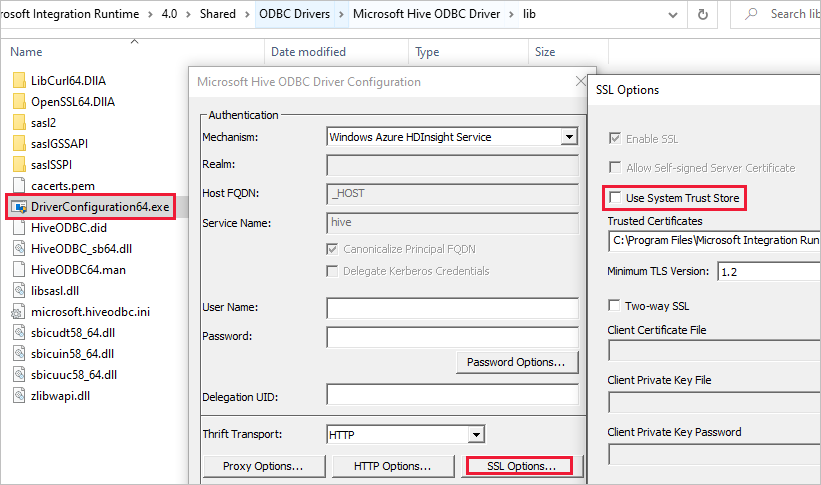This screenshot has height=485, width=821.
Task: Select the cacerts.pem file icon
Action: pyautogui.click(x=19, y=185)
